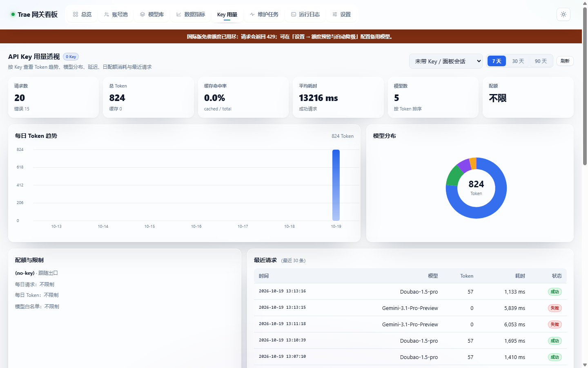Viewport: 588px width, 368px height.
Task: Click the 平均耗时 value 13216 ms
Action: [x=318, y=98]
